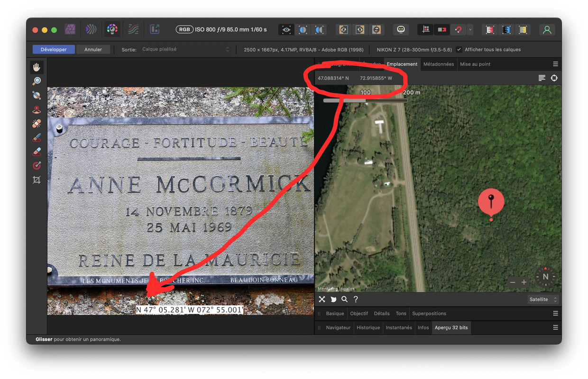Select the Develop persona icon
This screenshot has height=379, width=588.
click(x=112, y=29)
